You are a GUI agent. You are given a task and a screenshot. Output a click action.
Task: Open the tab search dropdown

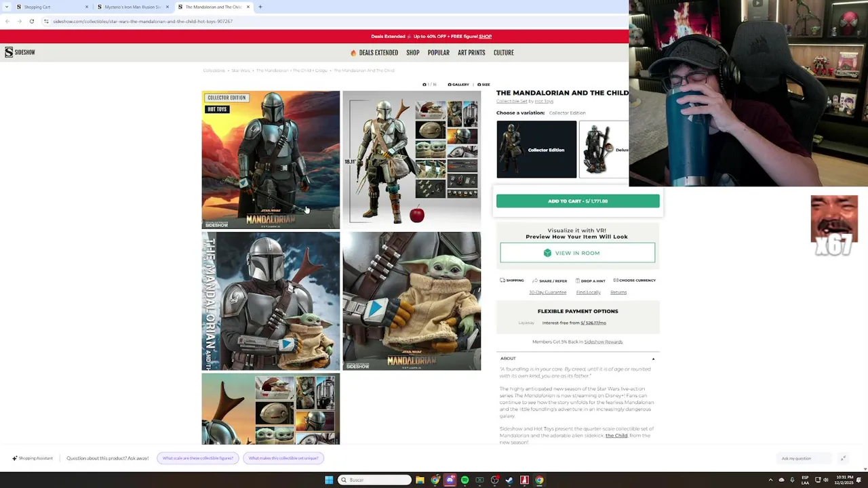point(5,7)
